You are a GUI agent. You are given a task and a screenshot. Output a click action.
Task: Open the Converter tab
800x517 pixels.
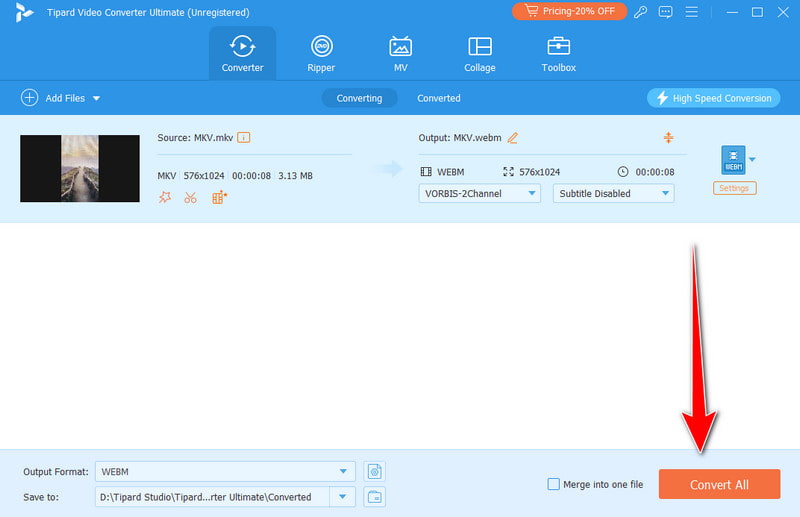[242, 54]
